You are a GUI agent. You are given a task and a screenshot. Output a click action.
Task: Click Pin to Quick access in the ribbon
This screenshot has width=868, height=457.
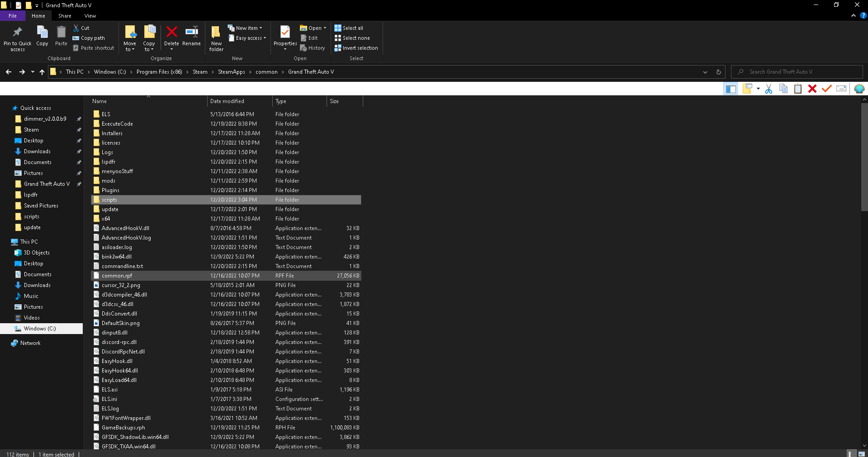[18, 38]
